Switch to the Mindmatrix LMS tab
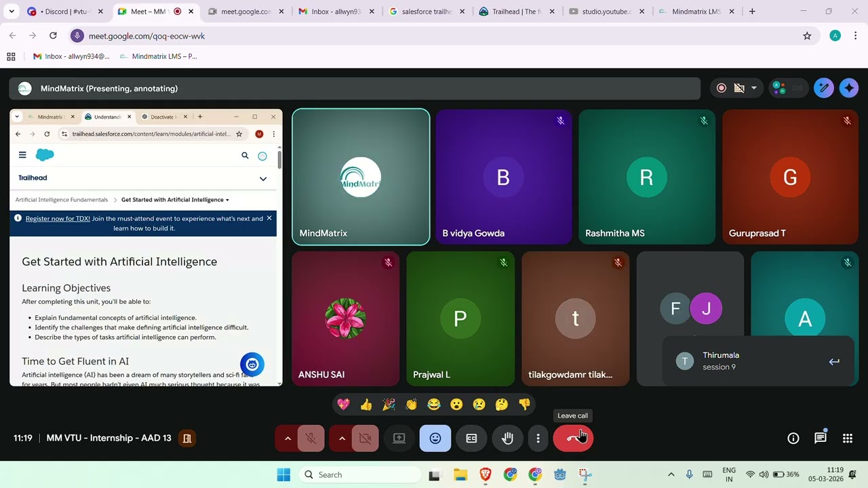The width and height of the screenshot is (868, 488). tap(696, 12)
